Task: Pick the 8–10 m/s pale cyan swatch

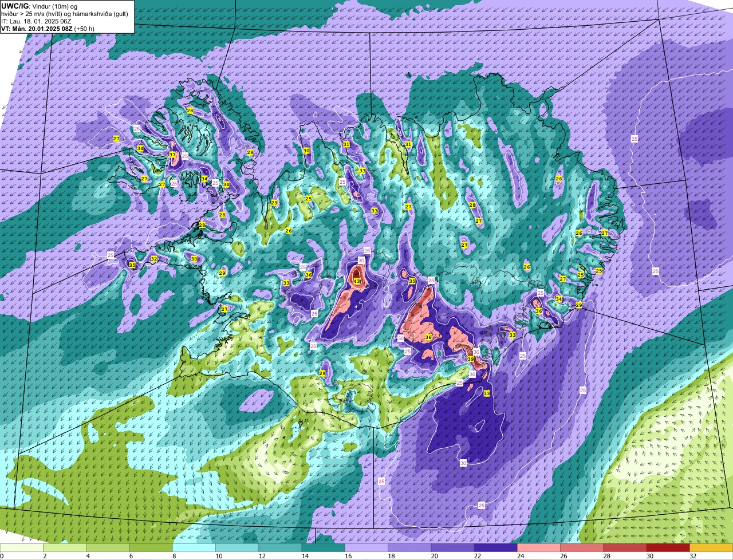Action: (194, 548)
